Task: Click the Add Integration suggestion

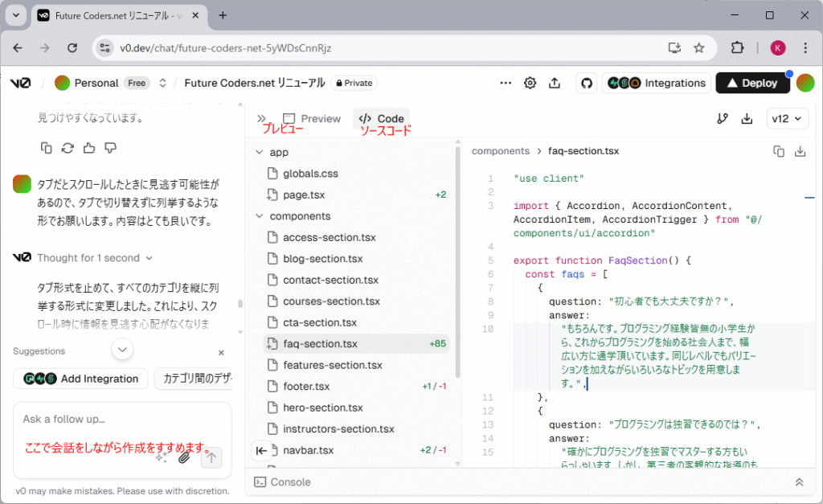Action: coord(81,379)
